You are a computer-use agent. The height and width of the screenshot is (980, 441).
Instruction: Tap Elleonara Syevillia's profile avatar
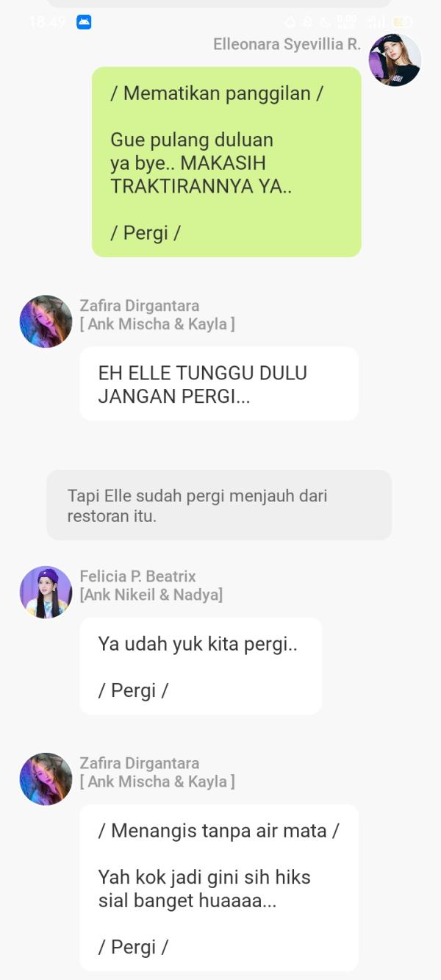coord(395,60)
